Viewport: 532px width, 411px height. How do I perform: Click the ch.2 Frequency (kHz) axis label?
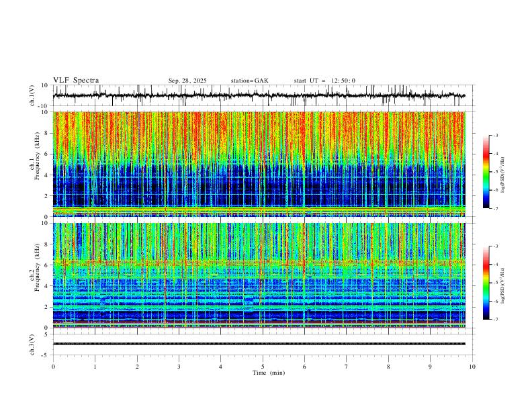[x=34, y=268]
